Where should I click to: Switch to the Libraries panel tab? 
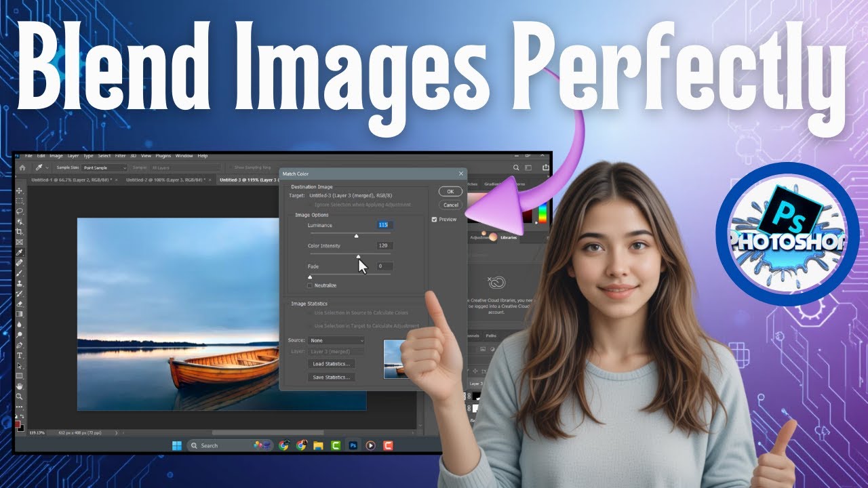click(x=508, y=237)
